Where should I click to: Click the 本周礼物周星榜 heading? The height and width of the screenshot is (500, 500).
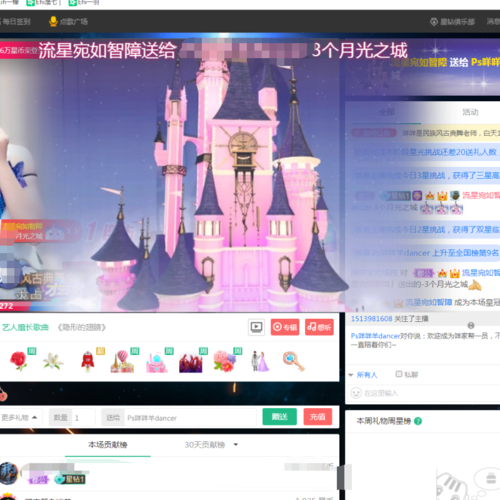tap(383, 421)
